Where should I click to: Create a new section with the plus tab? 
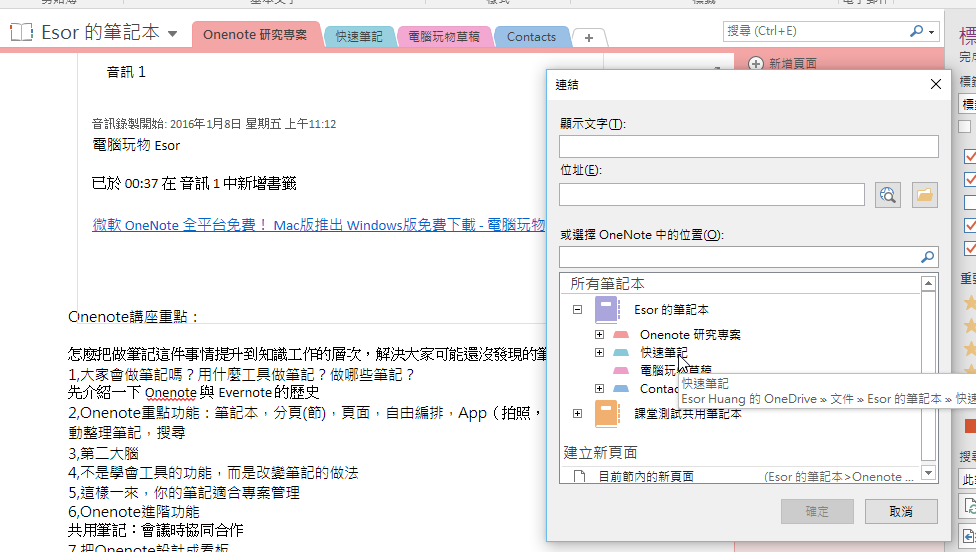pos(589,38)
